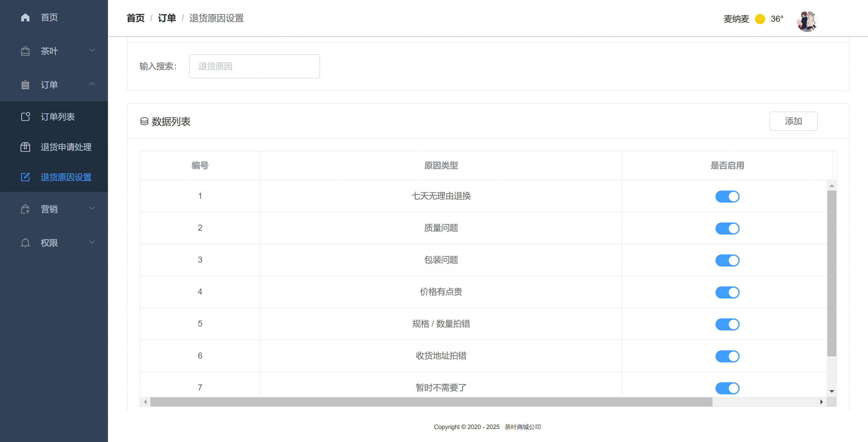The height and width of the screenshot is (442, 868).
Task: Click the return reason settings edit icon
Action: pyautogui.click(x=25, y=177)
